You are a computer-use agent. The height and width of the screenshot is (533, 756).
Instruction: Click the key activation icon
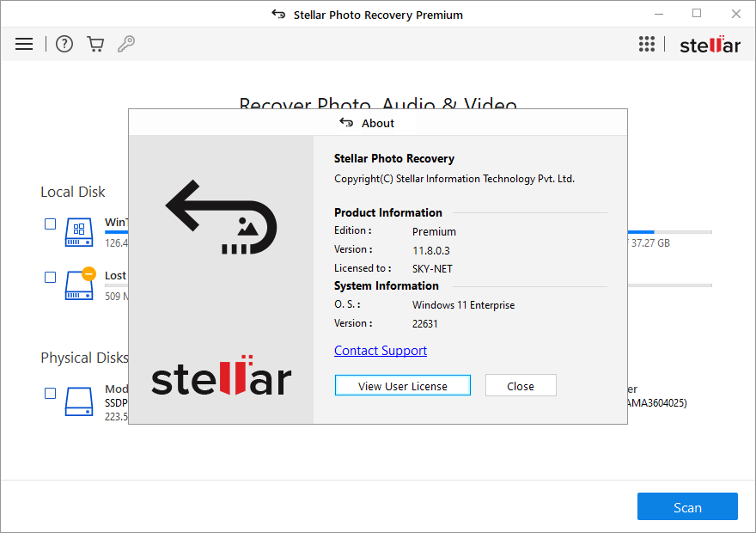(126, 44)
